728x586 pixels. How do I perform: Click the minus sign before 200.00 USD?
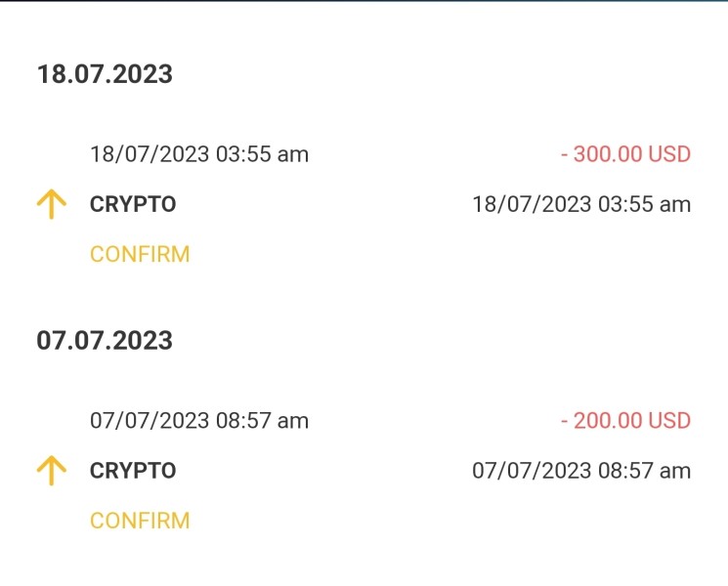point(566,421)
